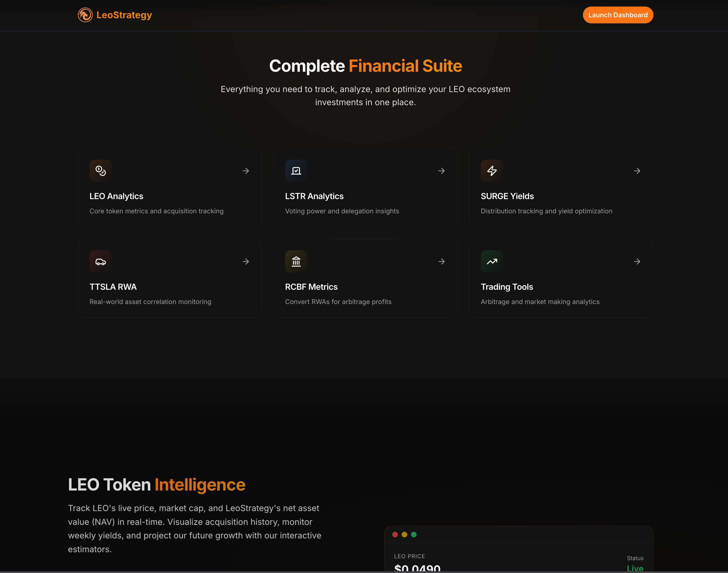Viewport: 728px width, 573px height.
Task: Click the red dot in the preview window
Action: point(395,534)
